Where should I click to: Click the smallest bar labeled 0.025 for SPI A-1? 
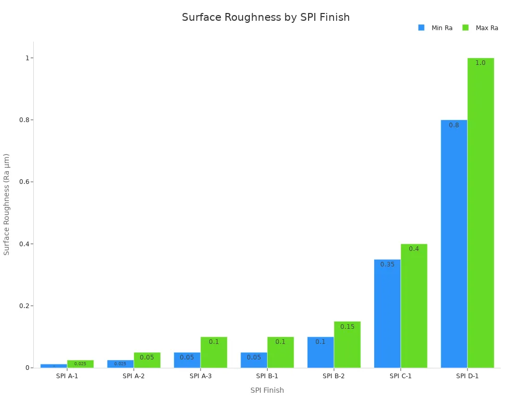pos(81,364)
